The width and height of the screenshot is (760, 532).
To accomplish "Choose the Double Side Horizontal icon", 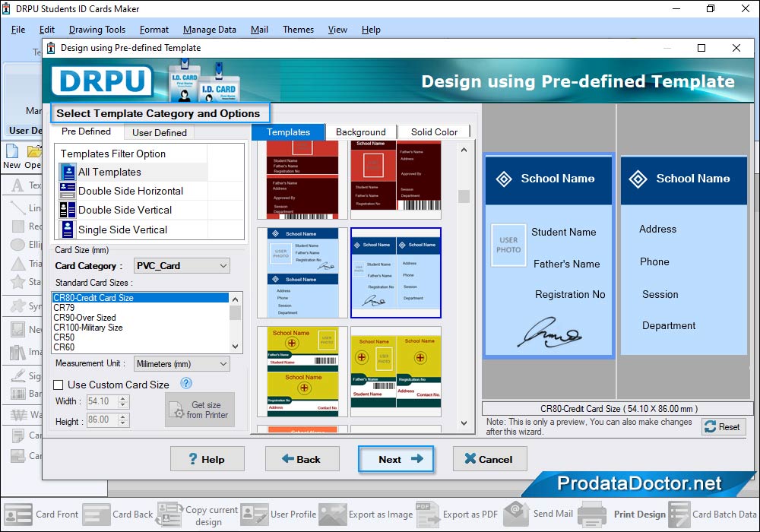I will (68, 191).
